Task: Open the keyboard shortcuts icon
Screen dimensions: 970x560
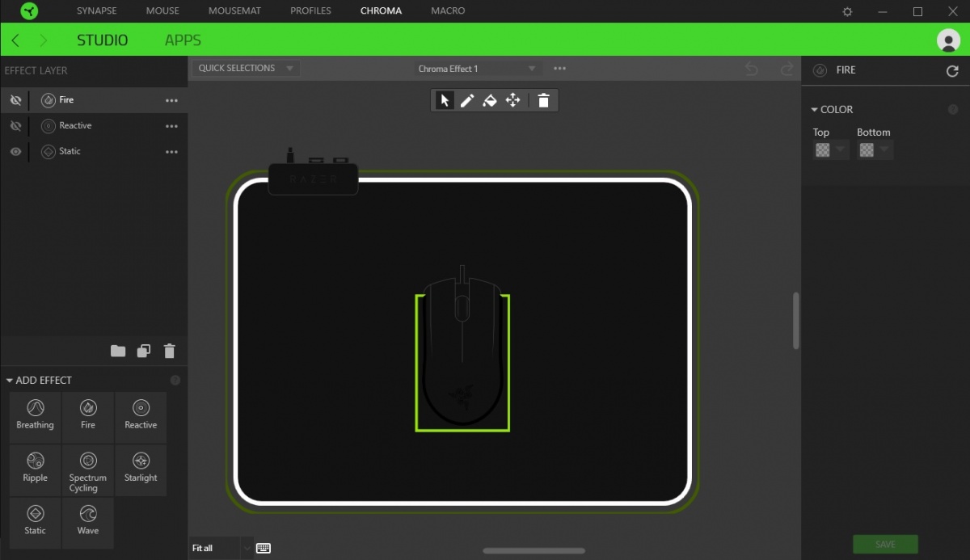Action: coord(264,548)
